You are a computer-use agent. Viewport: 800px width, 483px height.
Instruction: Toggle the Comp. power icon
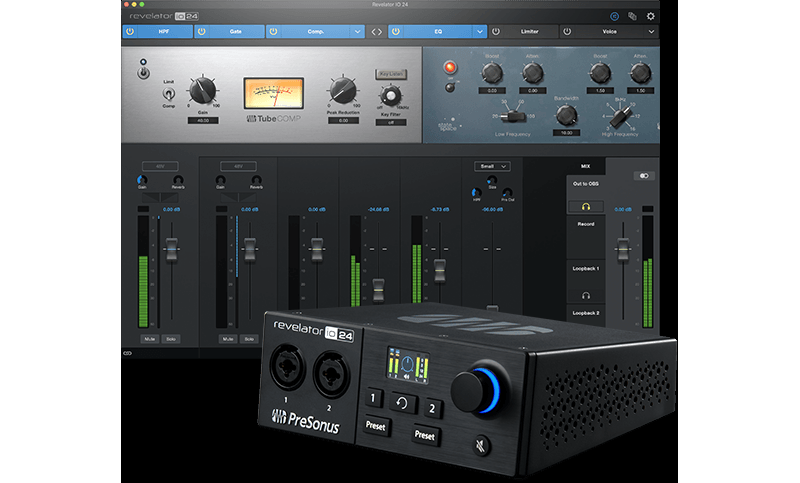(273, 32)
